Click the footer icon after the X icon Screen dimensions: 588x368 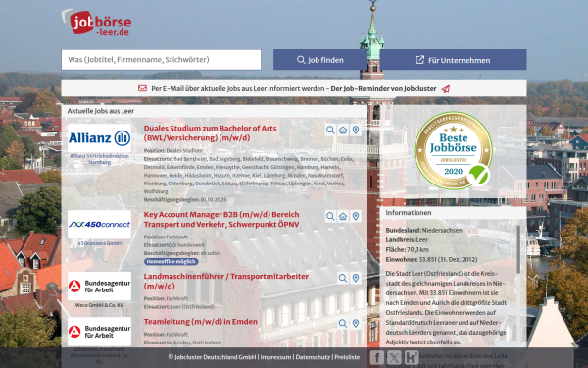point(412,357)
